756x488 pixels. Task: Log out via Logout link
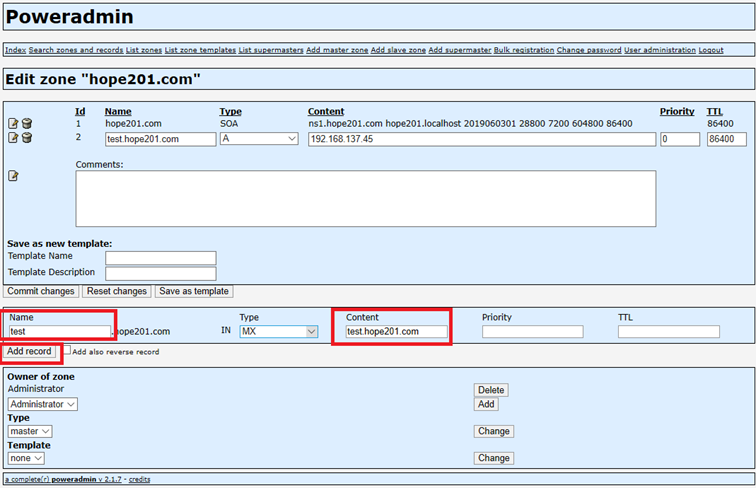coord(711,50)
